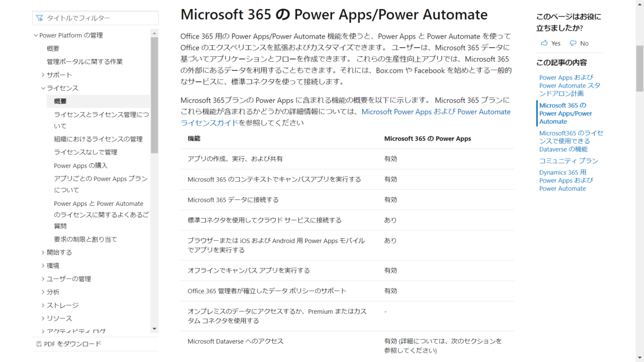644x362 pixels.
Task: Click the cell Microsoft 365 データに接続する
Action: pyautogui.click(x=233, y=200)
